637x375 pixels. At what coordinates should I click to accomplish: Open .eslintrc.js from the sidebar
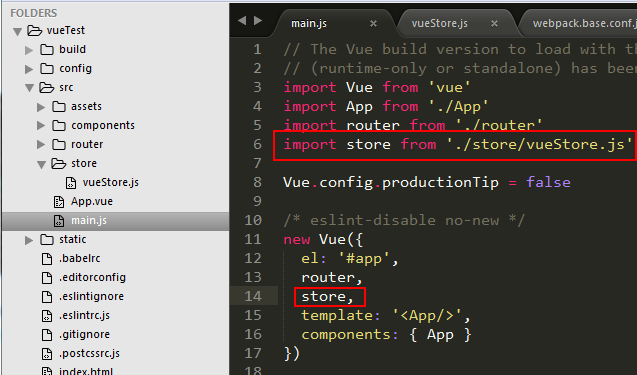click(x=84, y=316)
